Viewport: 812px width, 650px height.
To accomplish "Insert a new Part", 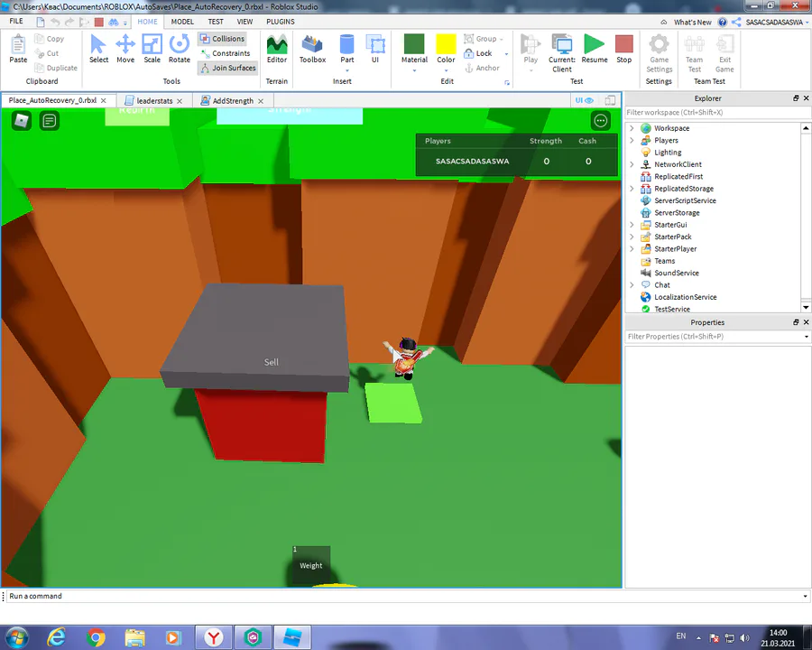I will tap(347, 49).
